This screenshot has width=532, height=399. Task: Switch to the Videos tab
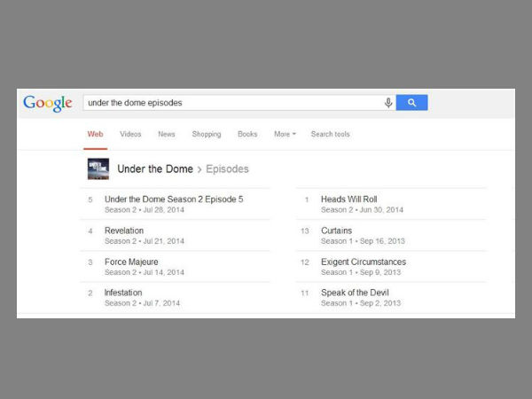pos(130,134)
